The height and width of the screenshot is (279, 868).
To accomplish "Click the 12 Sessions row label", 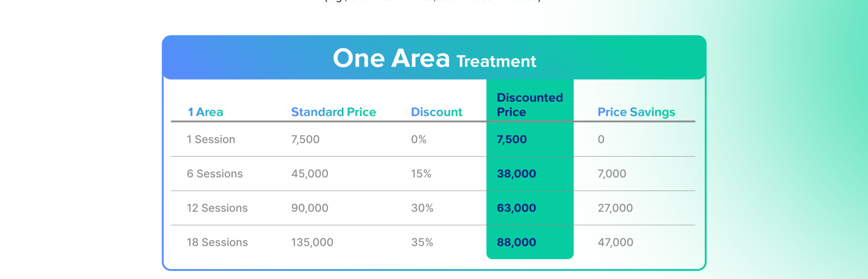I will click(217, 208).
